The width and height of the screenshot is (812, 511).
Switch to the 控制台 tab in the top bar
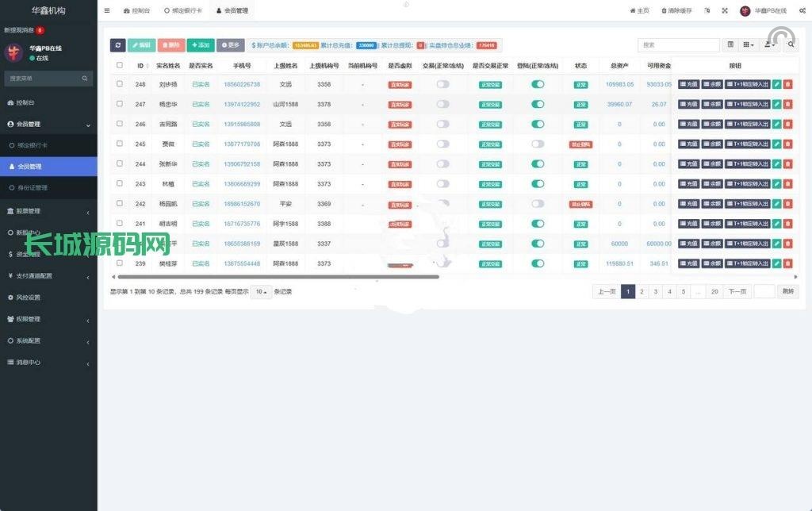[x=136, y=10]
